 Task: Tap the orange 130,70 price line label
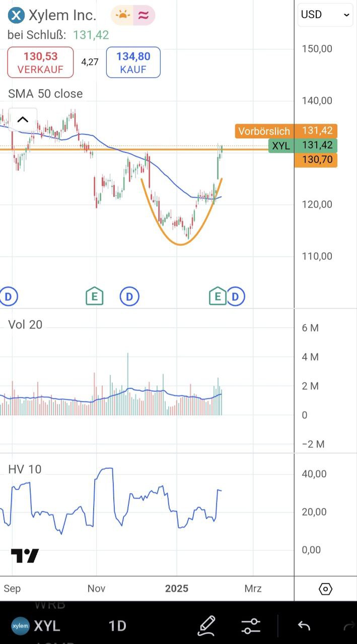316,160
